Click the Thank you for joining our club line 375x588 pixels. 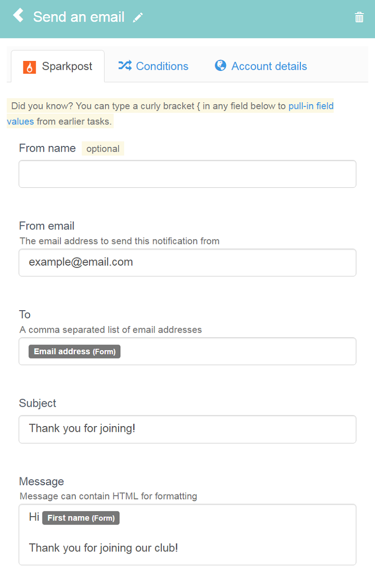tap(104, 548)
